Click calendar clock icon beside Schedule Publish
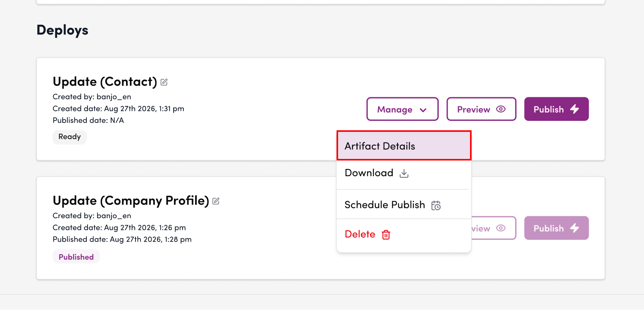The image size is (644, 310). (436, 205)
